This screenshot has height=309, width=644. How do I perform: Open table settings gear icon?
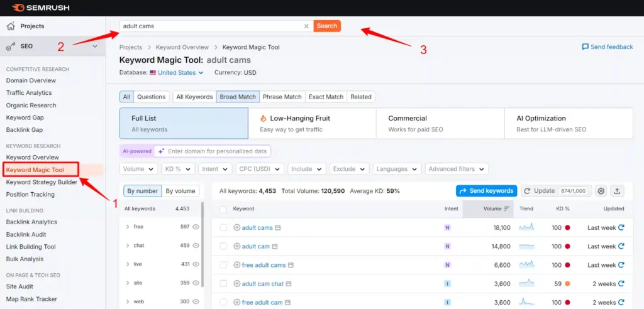(x=601, y=191)
